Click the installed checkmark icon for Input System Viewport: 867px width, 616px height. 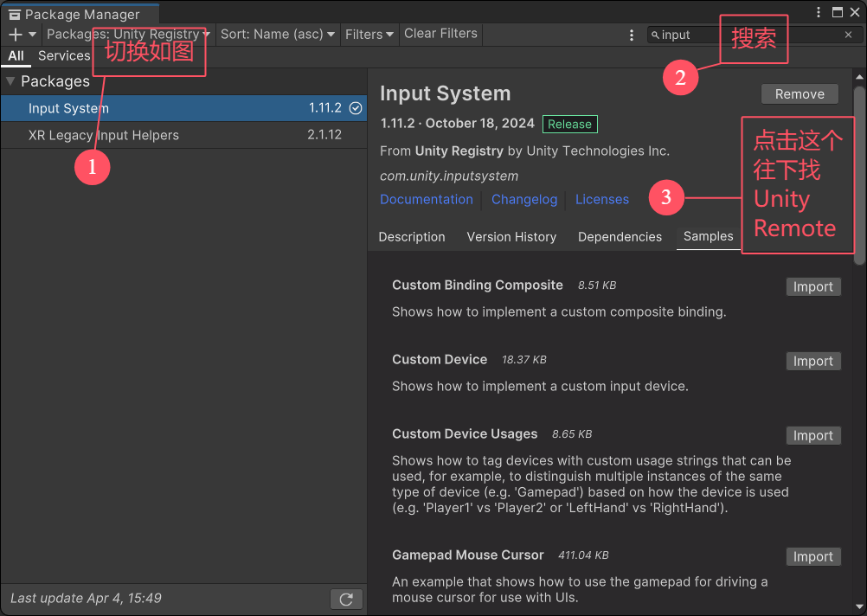tap(356, 108)
